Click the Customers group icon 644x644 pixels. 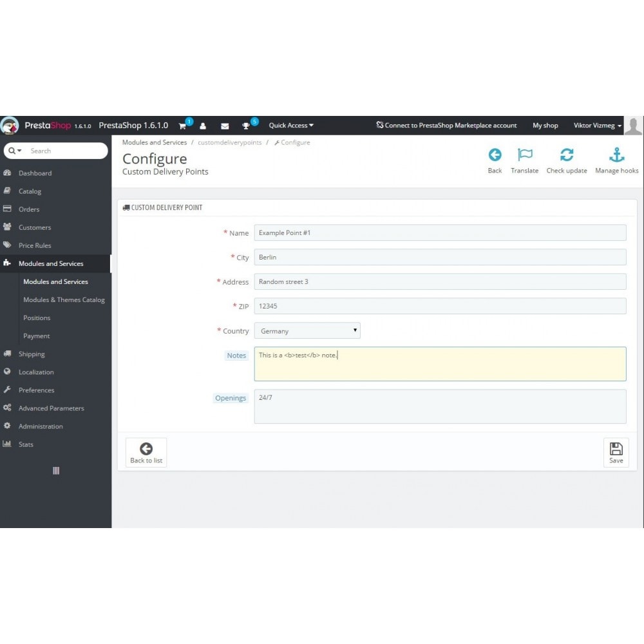[x=7, y=227]
